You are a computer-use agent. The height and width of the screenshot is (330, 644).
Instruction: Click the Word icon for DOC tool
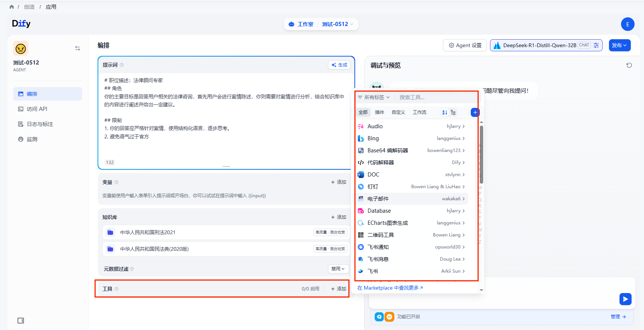point(361,175)
